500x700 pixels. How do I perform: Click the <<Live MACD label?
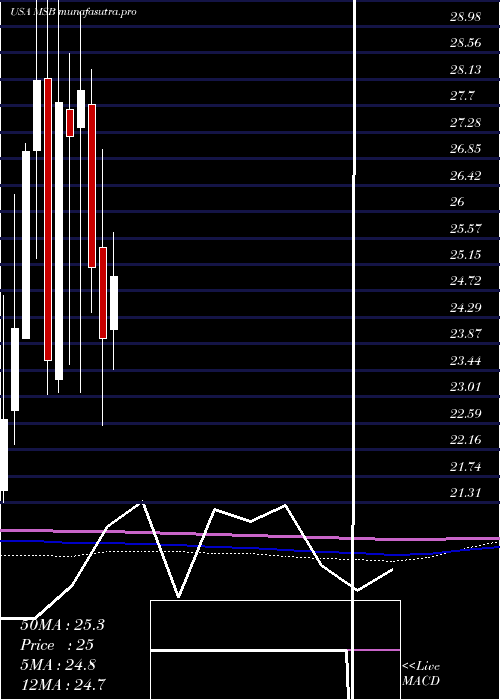tap(421, 674)
